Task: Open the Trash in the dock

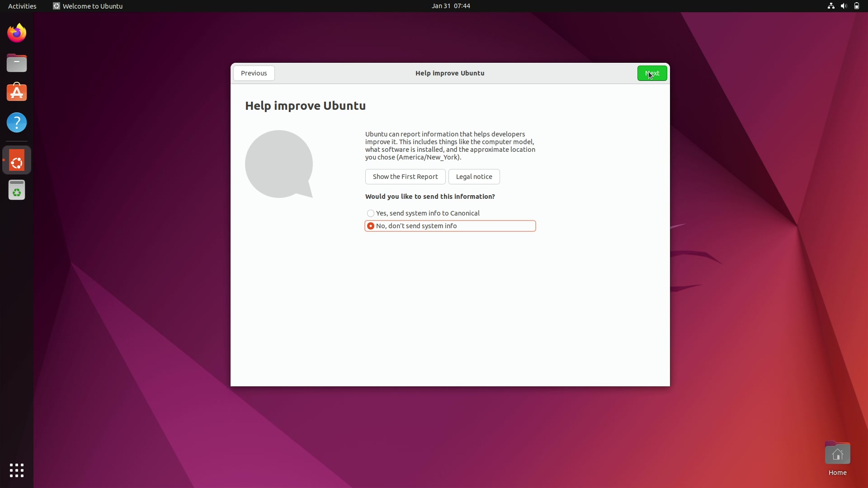Action: [x=17, y=190]
